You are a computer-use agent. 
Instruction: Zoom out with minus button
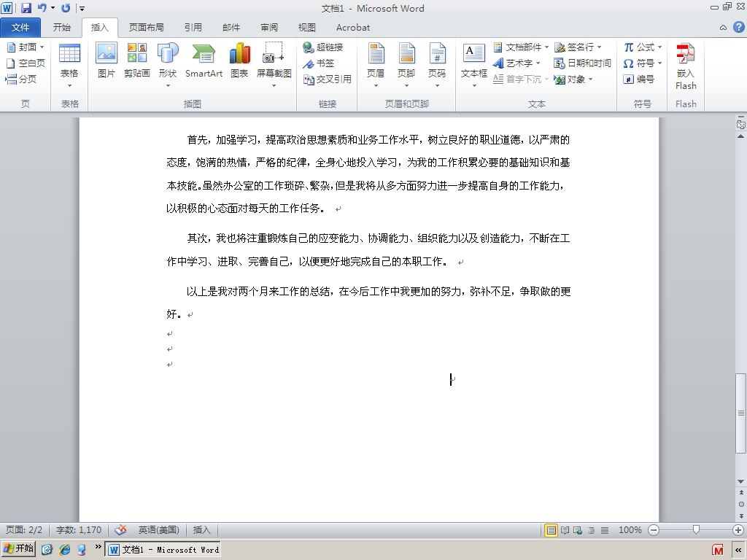coord(654,529)
